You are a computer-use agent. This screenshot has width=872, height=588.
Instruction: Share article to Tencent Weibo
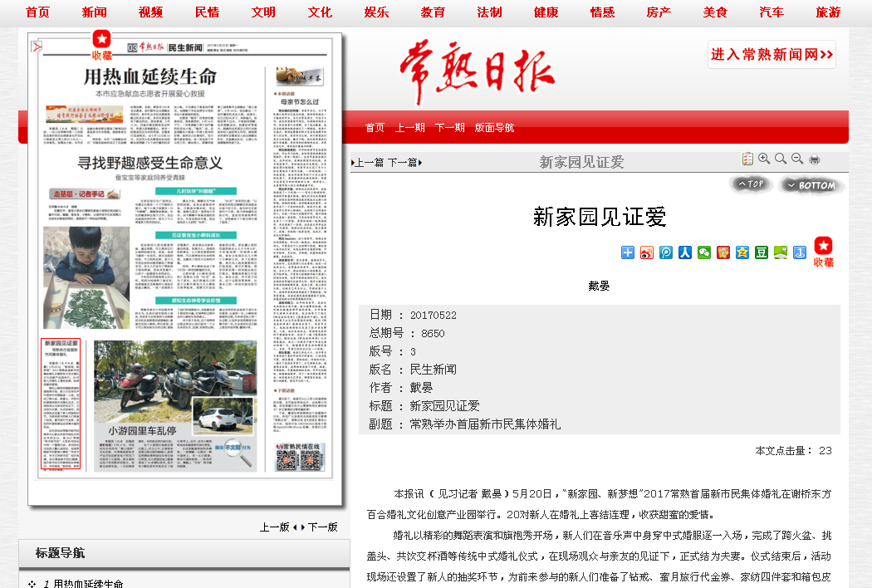pos(666,252)
